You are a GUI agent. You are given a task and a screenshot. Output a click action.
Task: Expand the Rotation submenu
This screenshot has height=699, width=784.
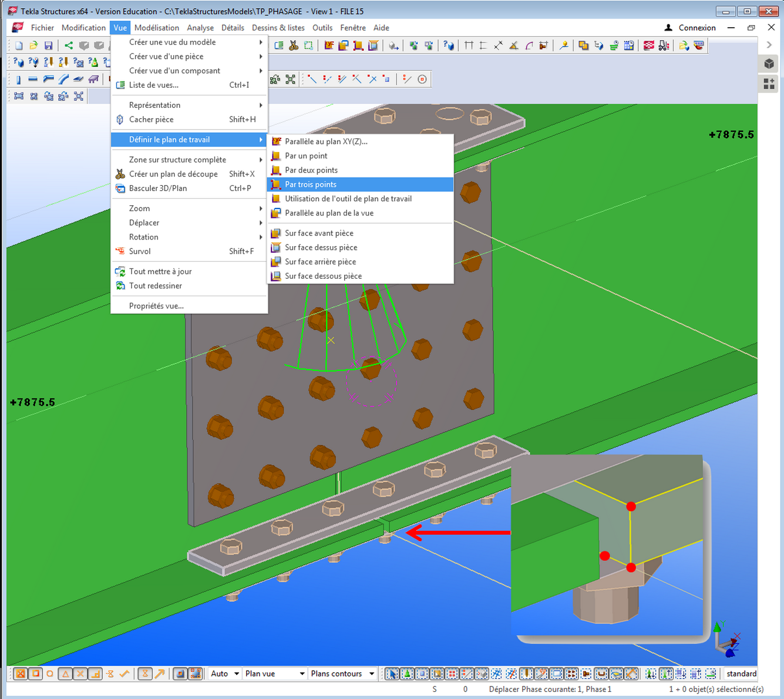click(x=189, y=237)
